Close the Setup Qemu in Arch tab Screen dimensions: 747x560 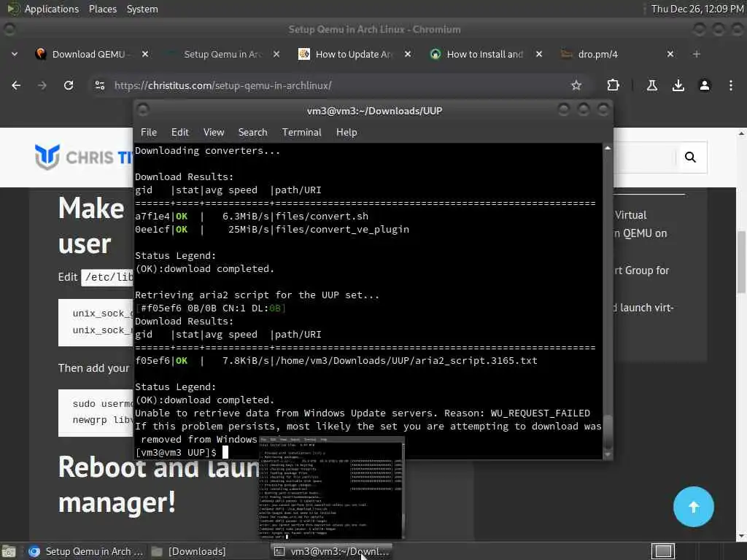pyautogui.click(x=276, y=54)
